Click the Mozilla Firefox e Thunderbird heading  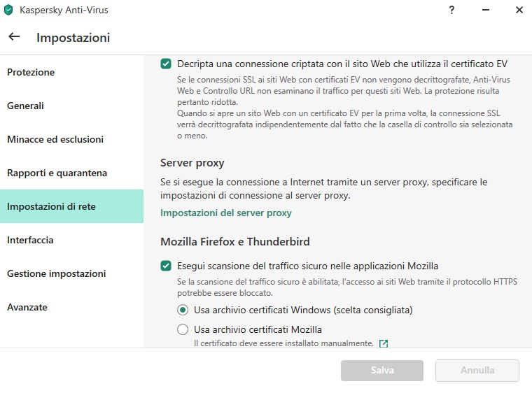(x=235, y=242)
